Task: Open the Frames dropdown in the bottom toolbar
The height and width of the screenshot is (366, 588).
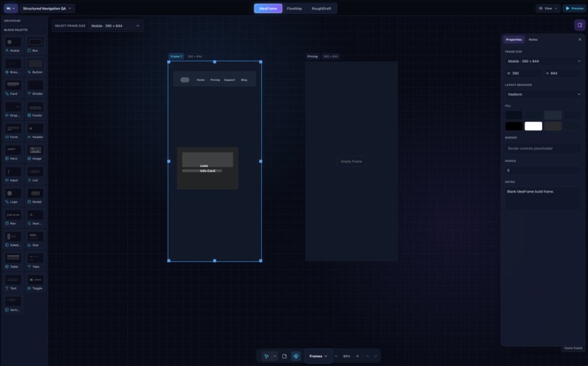Action: point(318,357)
